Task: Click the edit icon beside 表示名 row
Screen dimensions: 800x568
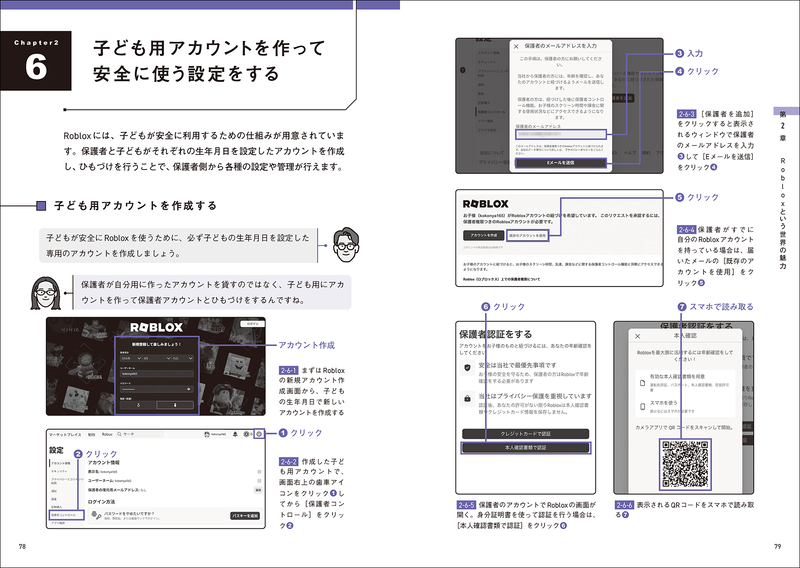Action: click(259, 472)
